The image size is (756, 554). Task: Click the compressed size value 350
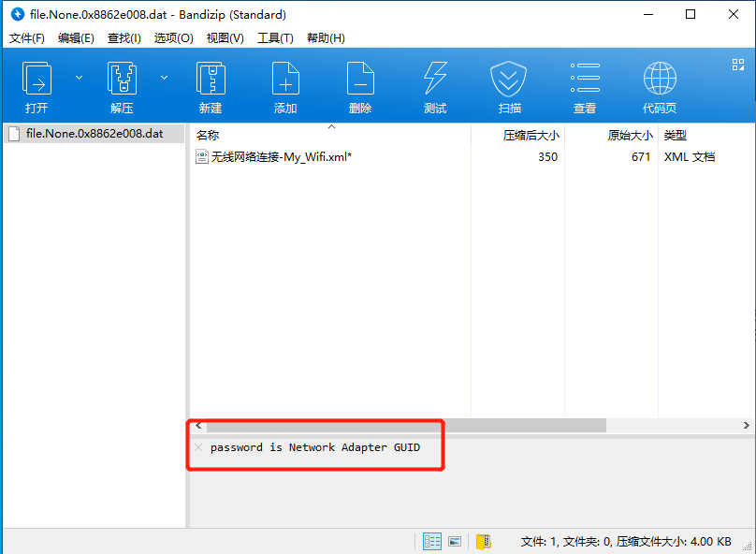547,156
